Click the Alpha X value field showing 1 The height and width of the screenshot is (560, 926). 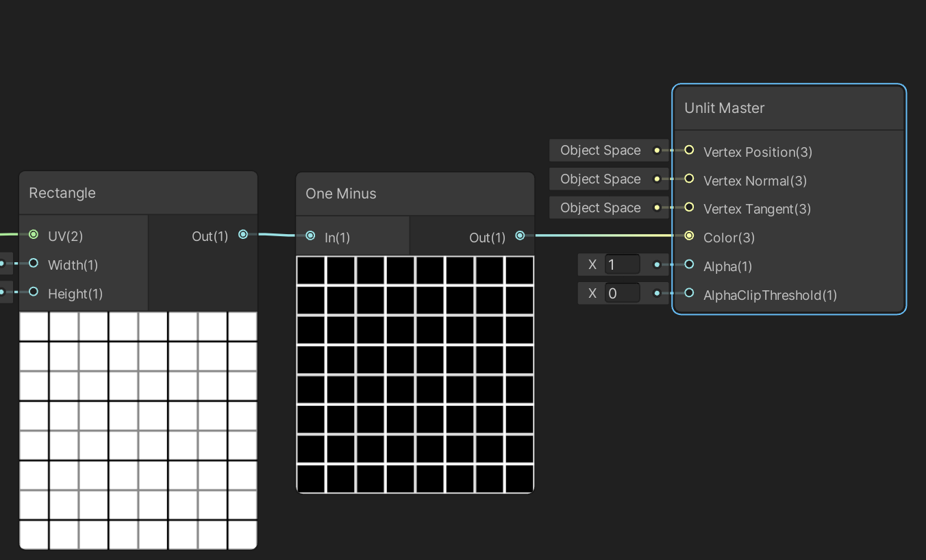(622, 264)
